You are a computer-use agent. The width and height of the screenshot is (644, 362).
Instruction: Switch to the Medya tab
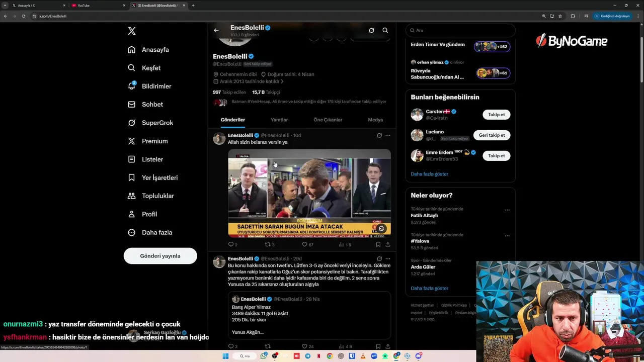tap(375, 120)
